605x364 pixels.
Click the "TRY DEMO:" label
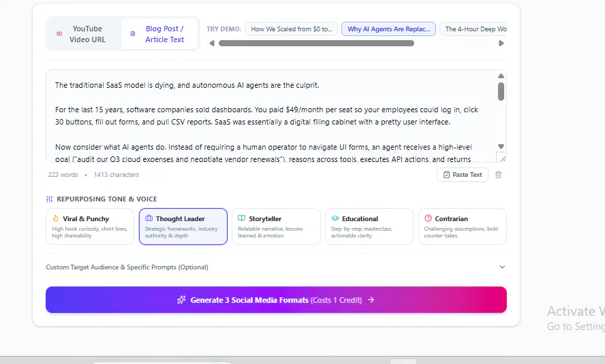pyautogui.click(x=223, y=29)
